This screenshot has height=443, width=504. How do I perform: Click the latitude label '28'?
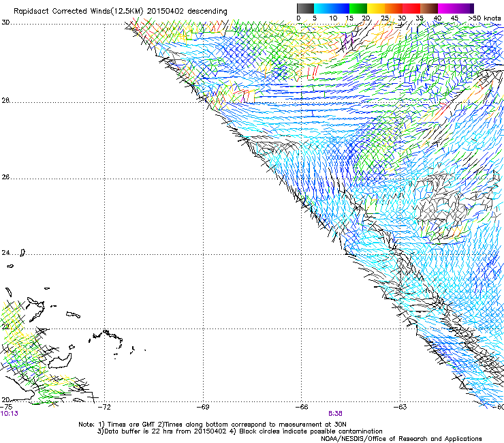(x=5, y=101)
